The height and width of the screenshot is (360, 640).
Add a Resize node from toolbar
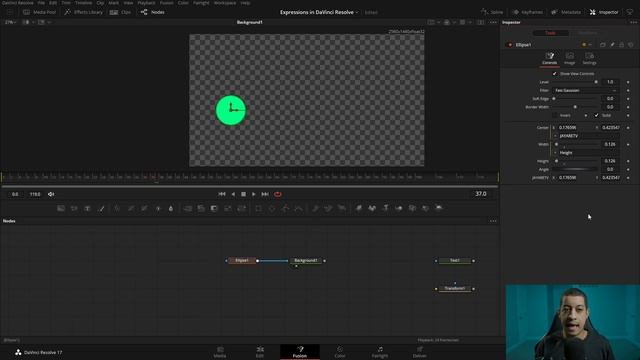228,209
